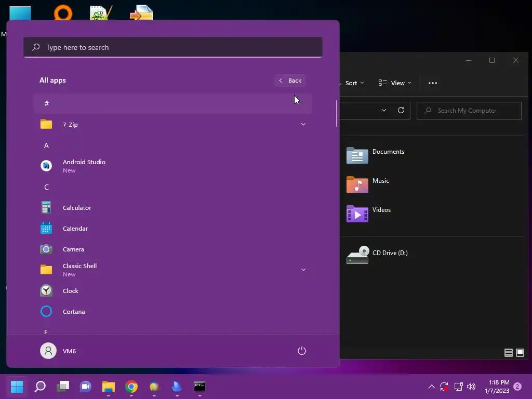Open the See more ellipsis menu
Screen dimensions: 532x399
[x=433, y=83]
